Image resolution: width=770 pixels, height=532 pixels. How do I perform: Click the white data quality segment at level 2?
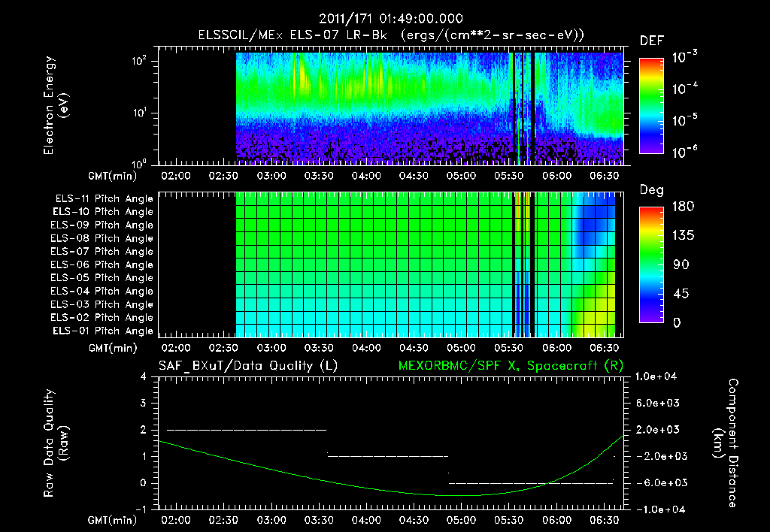pos(247,430)
